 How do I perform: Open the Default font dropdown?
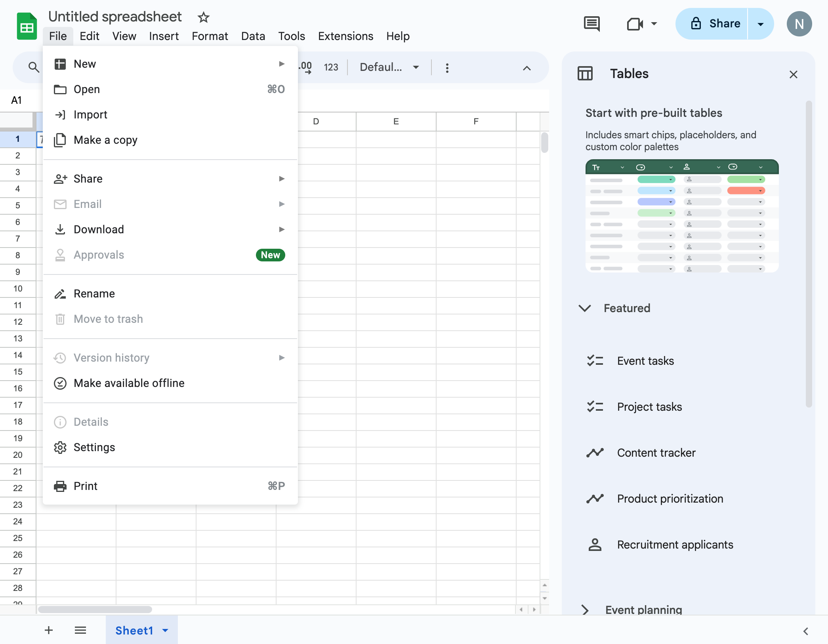[389, 67]
